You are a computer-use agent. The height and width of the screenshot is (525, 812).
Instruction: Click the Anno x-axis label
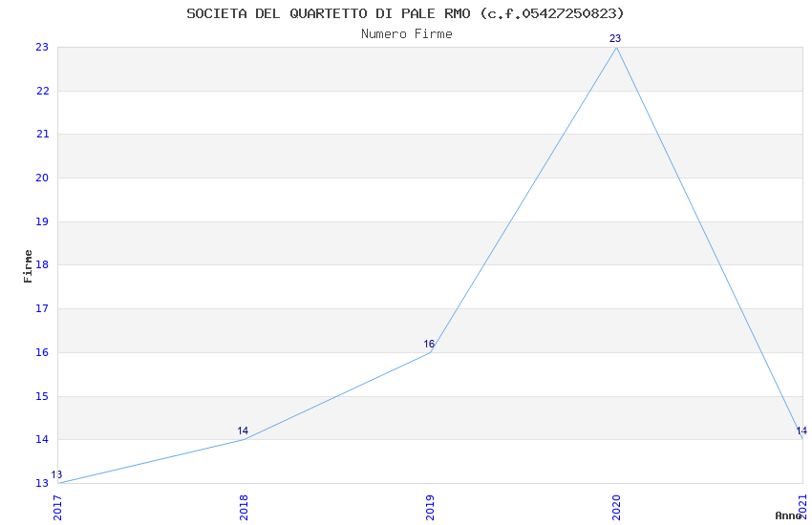(788, 515)
